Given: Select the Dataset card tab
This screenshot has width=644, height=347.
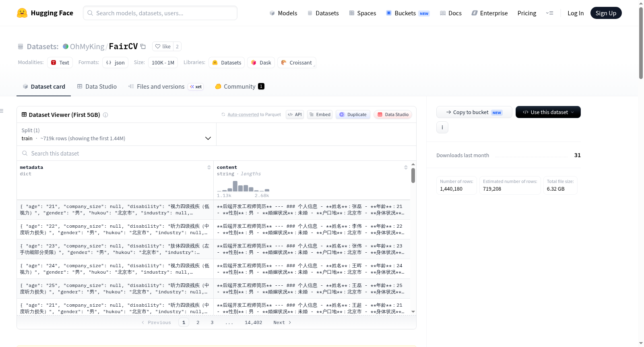Looking at the screenshot, I should click(44, 87).
